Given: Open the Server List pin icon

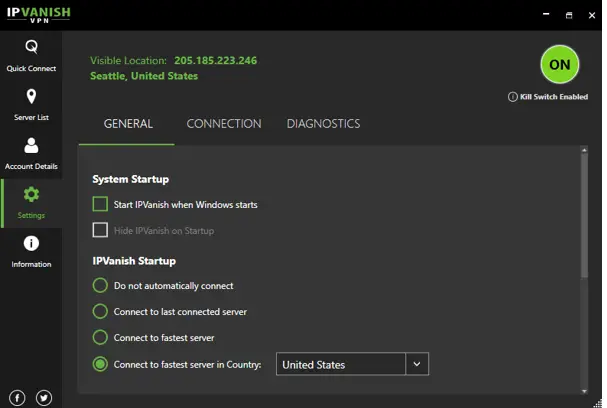Looking at the screenshot, I should 31,96.
